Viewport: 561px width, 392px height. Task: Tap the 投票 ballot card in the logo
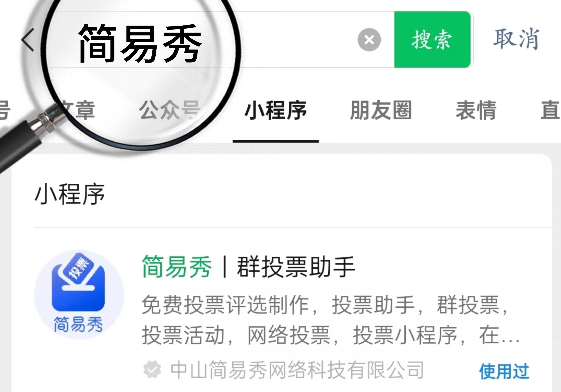click(x=78, y=266)
